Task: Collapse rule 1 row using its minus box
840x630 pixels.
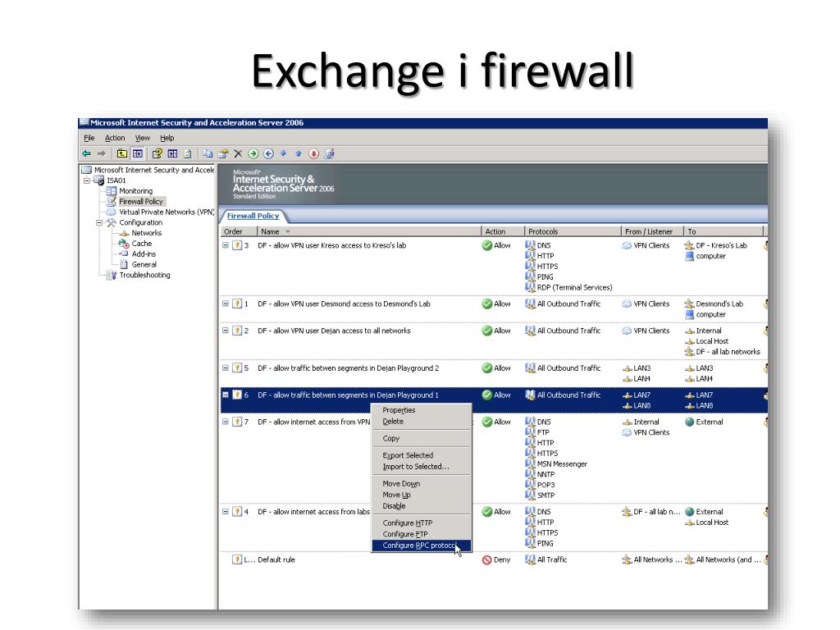Action: click(x=226, y=304)
